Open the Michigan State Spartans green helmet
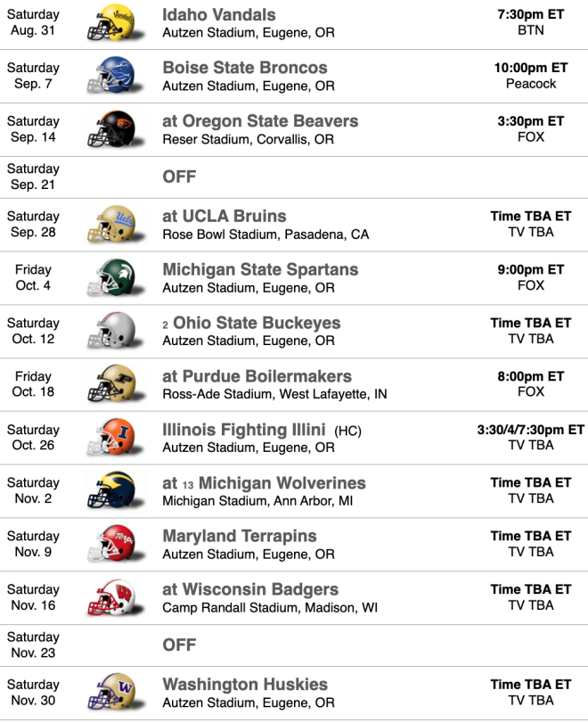The width and height of the screenshot is (588, 723). point(116,277)
